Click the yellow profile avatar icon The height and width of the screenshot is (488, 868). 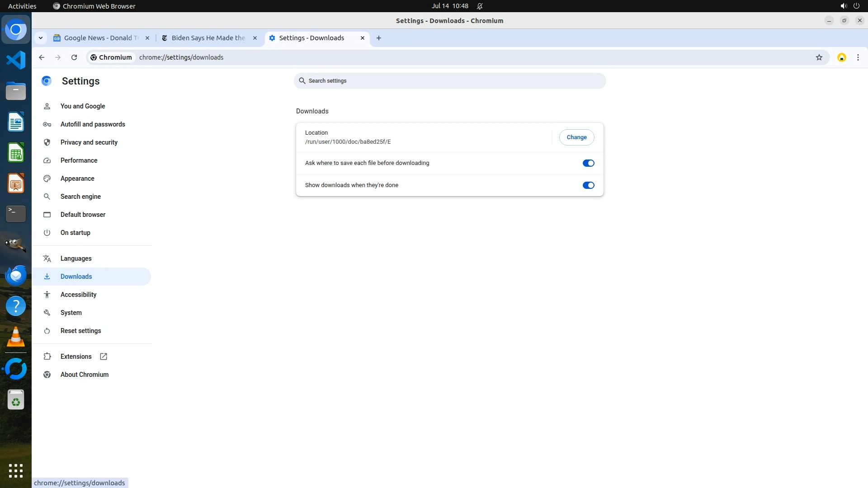841,57
